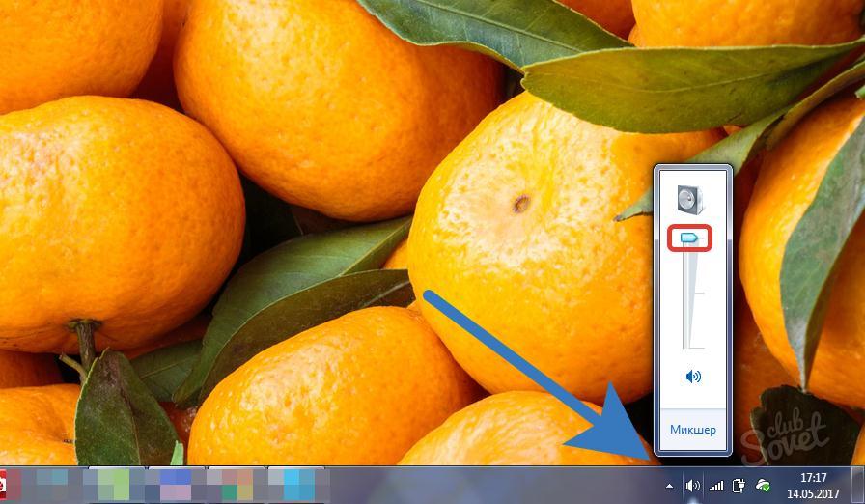Open the green pixelated taskbar item
The image size is (865, 504).
[114, 485]
